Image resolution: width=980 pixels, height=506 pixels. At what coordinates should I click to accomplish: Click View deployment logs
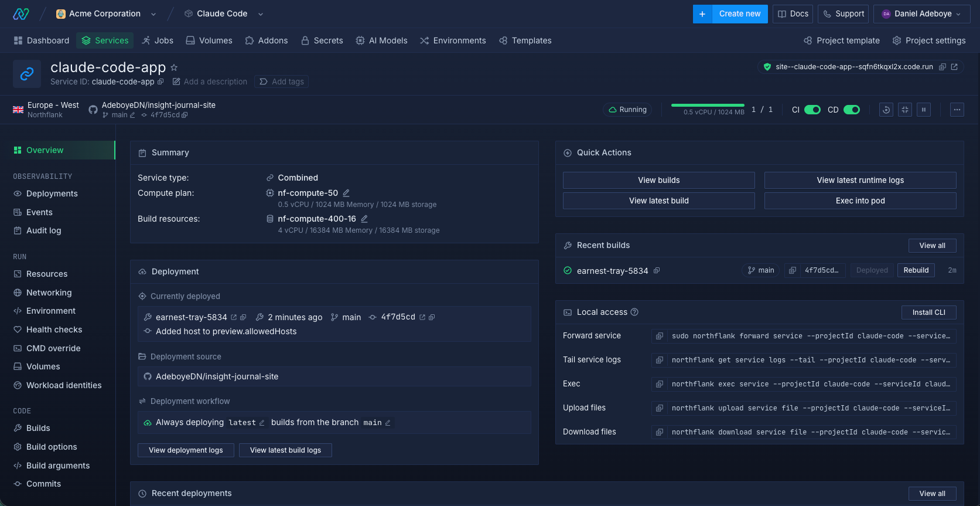tap(186, 450)
